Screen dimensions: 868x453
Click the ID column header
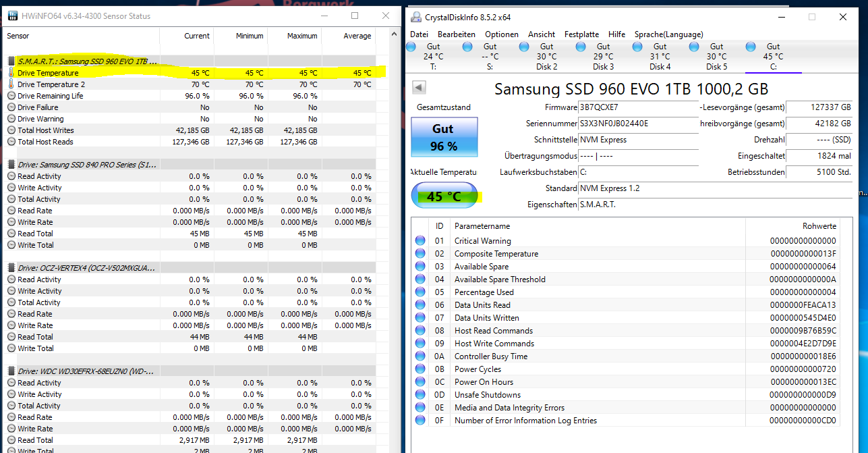point(440,226)
